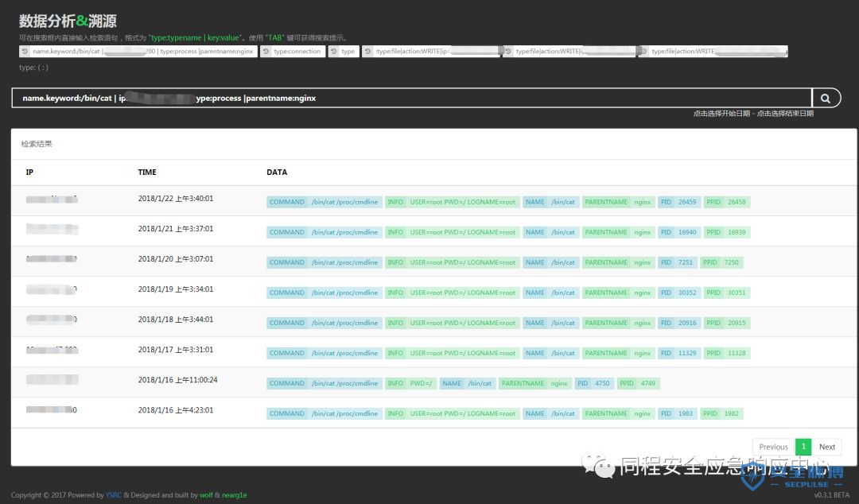Load history query name.keyword:/bin/cat type:process parentname:nginx

tap(138, 52)
